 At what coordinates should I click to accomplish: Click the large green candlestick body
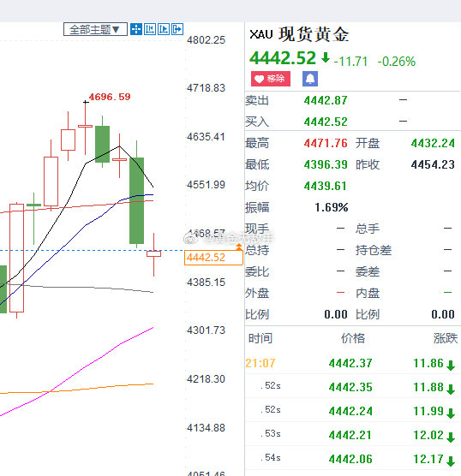(137, 200)
